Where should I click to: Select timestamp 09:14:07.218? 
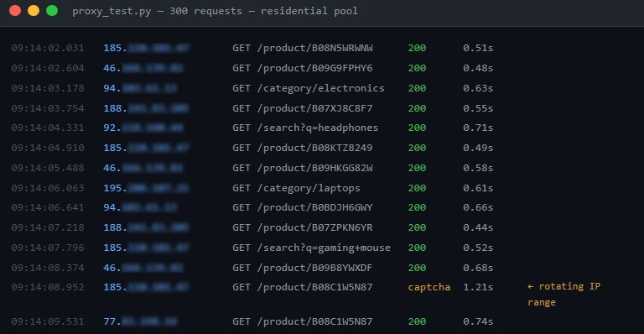[x=48, y=227]
